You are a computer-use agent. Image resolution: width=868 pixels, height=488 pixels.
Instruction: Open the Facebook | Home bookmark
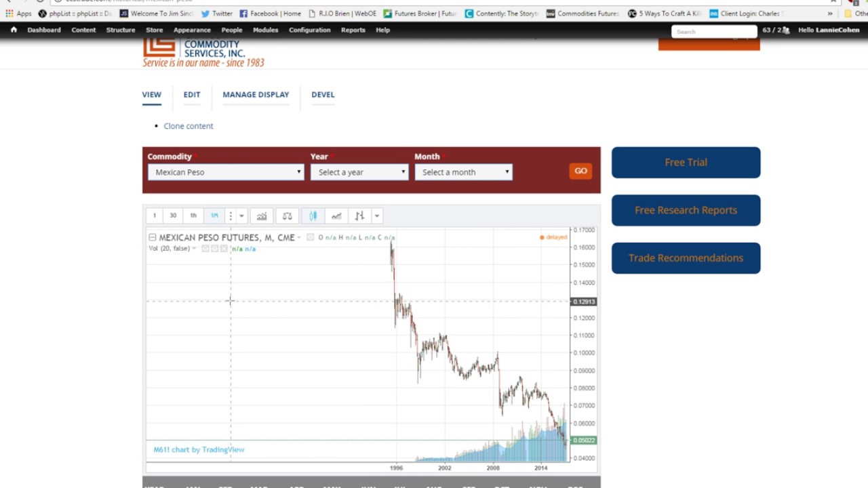click(x=270, y=14)
